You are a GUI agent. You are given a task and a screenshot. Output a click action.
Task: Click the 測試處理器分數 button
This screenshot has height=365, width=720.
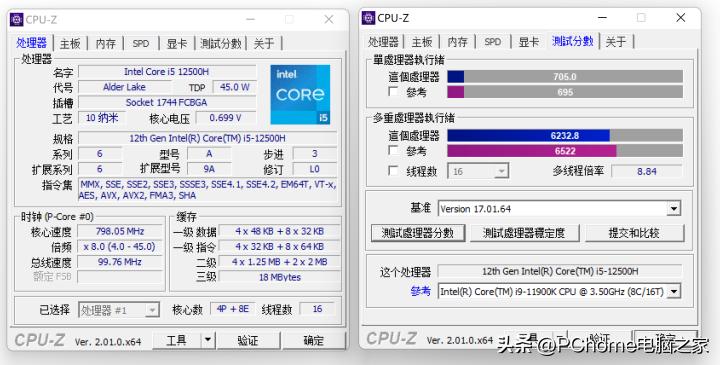pyautogui.click(x=418, y=233)
